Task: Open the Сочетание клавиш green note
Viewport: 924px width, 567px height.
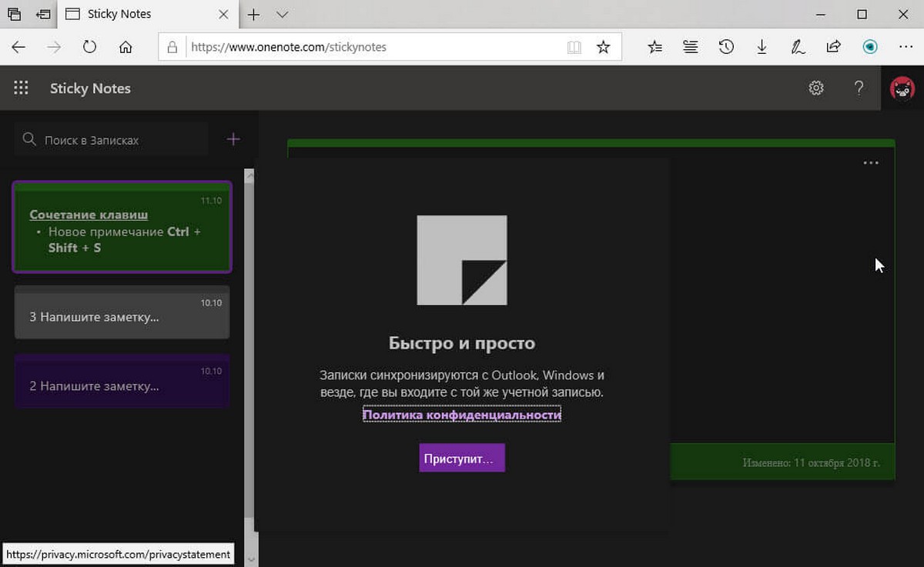Action: 122,227
